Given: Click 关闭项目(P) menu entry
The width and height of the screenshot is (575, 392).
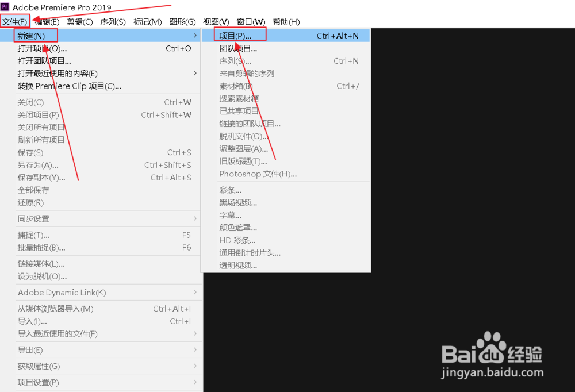Looking at the screenshot, I should click(x=101, y=115).
